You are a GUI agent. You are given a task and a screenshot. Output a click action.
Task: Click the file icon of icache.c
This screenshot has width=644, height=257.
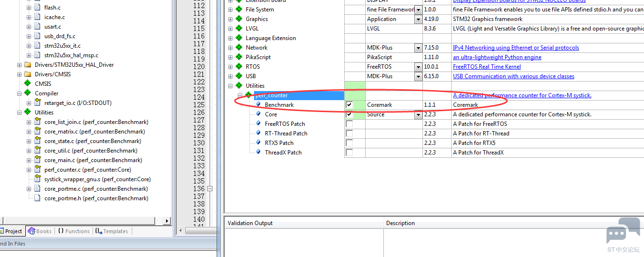click(38, 17)
